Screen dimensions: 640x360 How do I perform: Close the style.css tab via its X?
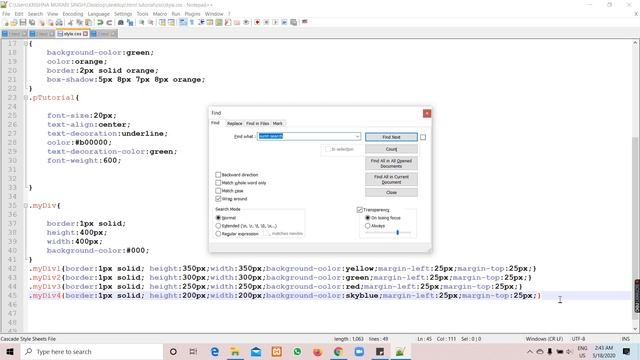[x=85, y=34]
